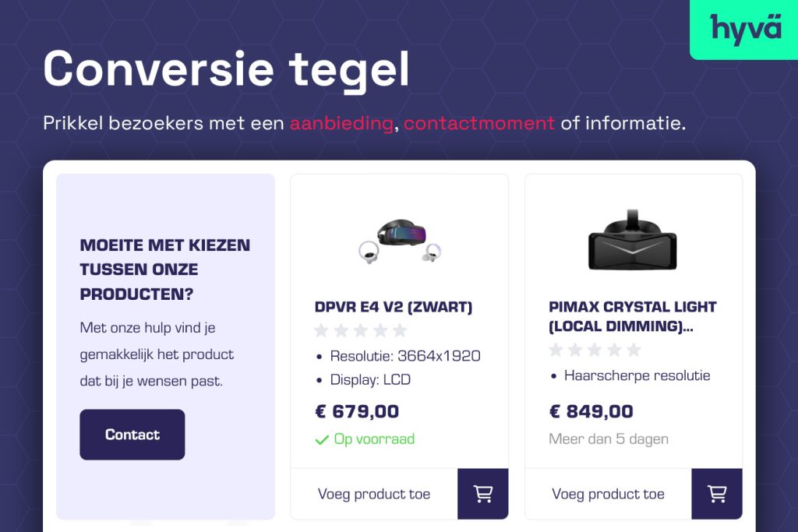Click the 'Meer dan 5 dagen' delivery text
The image size is (798, 532).
pos(609,439)
